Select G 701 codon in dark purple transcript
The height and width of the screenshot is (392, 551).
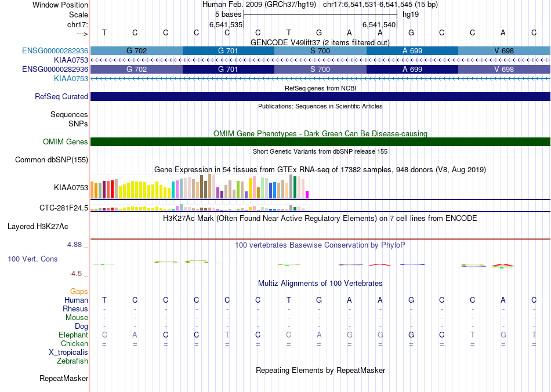coord(229,69)
